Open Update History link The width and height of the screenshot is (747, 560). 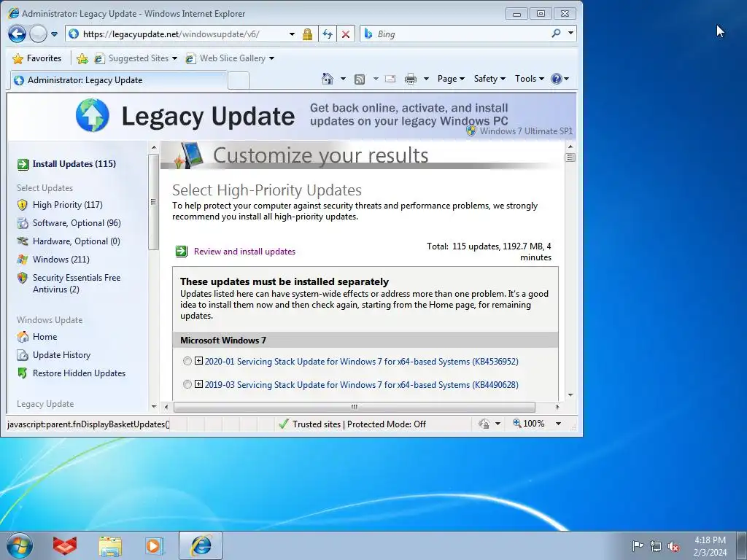coord(61,355)
